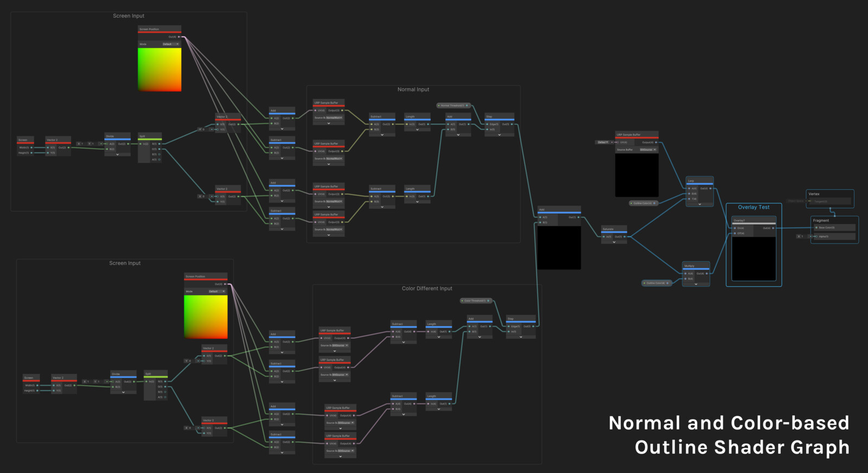Click Out(4) port of top Screen Position node

(179, 37)
